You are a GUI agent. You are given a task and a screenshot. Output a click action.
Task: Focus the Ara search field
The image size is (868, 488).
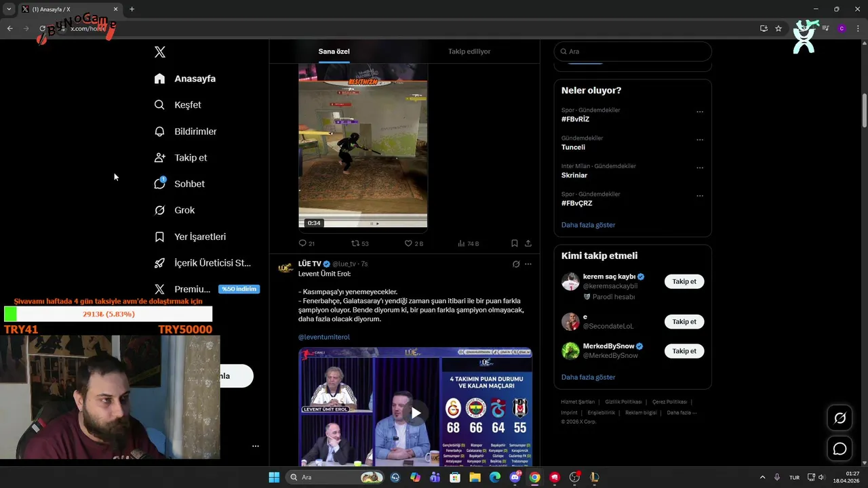(x=633, y=52)
